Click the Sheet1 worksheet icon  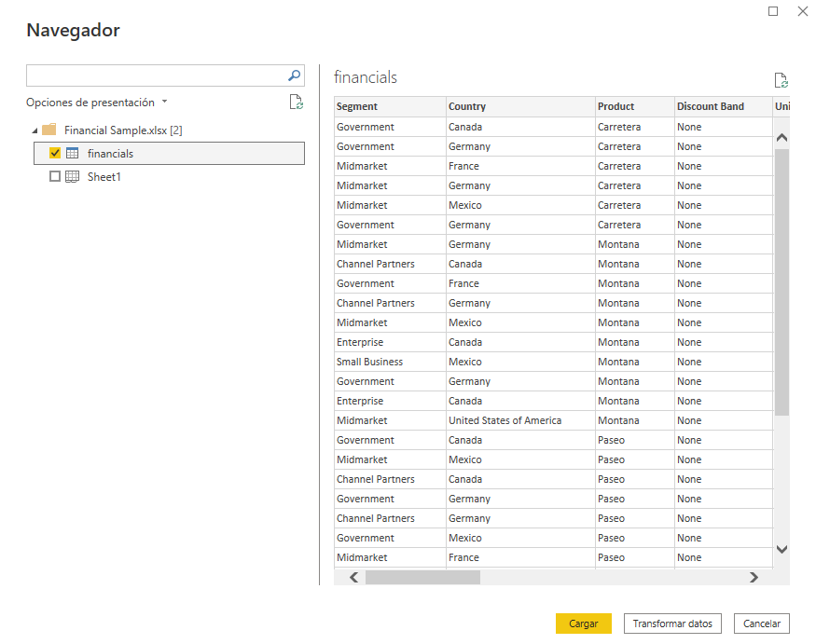tap(72, 176)
